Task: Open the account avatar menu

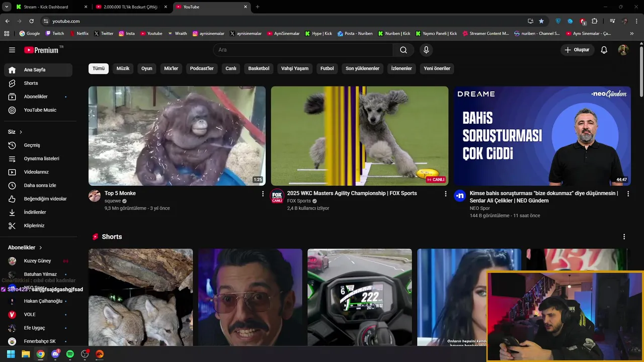Action: coord(623,50)
